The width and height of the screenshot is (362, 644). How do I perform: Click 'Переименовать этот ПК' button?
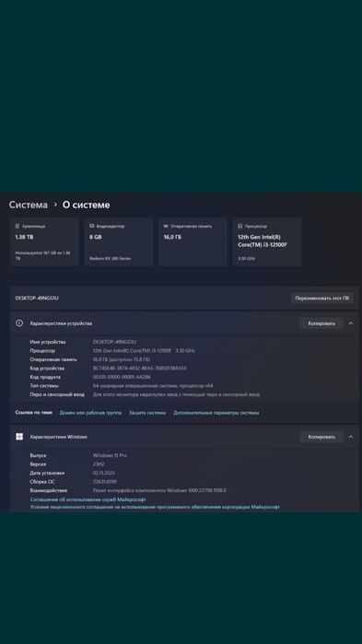tap(322, 298)
